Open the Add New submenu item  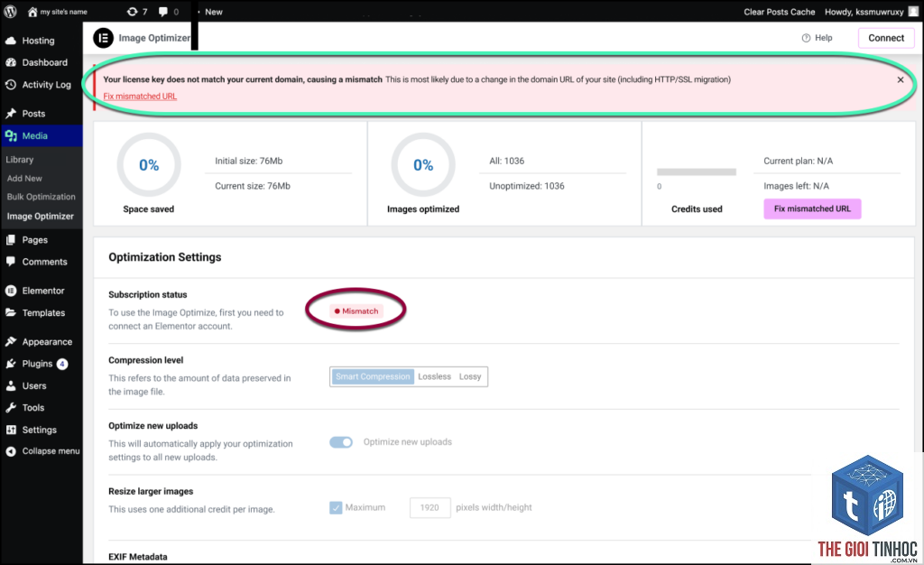tap(24, 178)
